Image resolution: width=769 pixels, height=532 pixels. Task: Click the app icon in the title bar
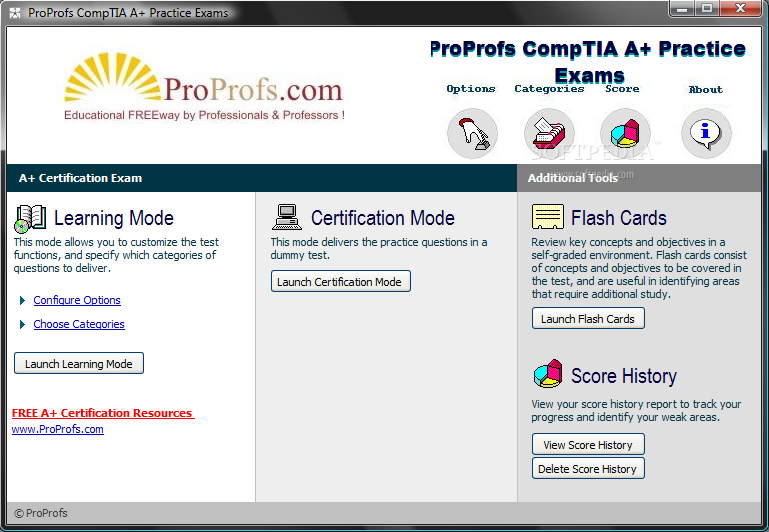15,13
